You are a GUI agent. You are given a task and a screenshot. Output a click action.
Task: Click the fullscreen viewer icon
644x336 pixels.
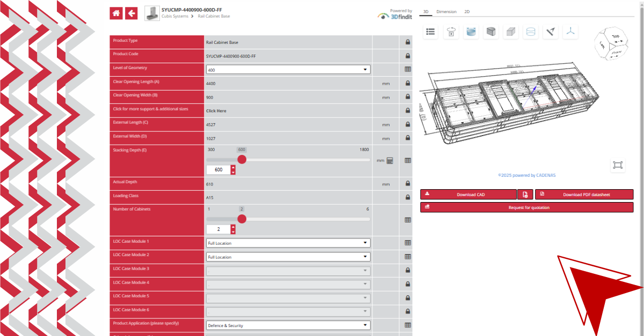point(618,166)
